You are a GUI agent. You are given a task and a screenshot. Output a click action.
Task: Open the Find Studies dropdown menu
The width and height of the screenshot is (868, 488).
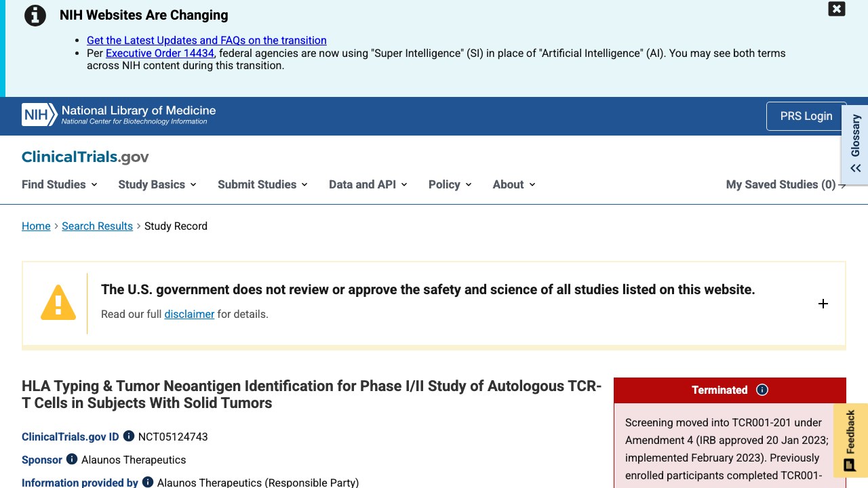coord(60,184)
